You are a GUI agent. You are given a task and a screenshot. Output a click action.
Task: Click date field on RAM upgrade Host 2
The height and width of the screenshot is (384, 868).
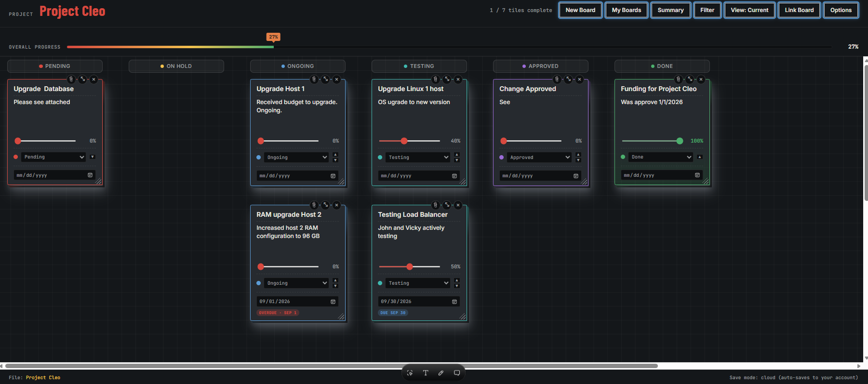coord(297,302)
